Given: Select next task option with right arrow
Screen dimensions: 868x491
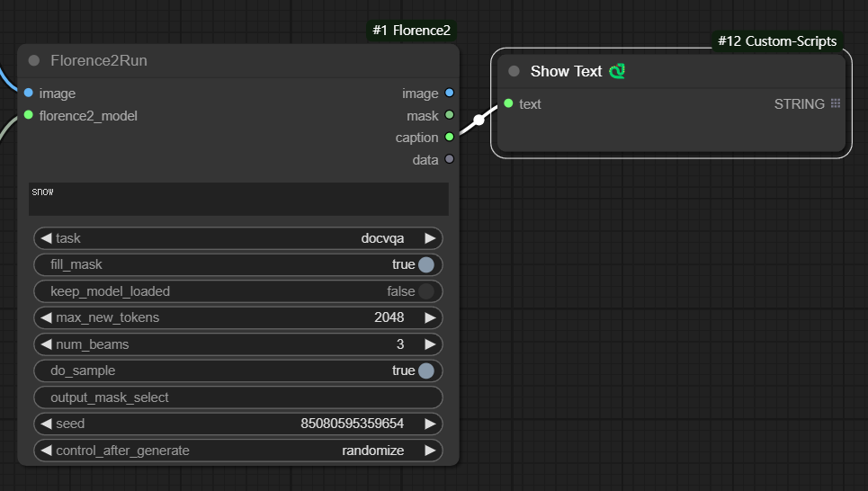Looking at the screenshot, I should (x=430, y=238).
